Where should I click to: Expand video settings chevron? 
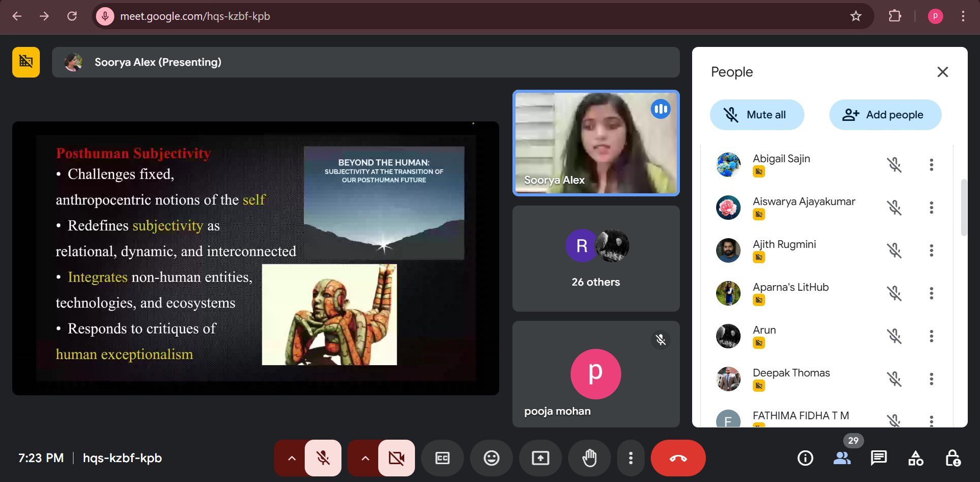coord(365,458)
